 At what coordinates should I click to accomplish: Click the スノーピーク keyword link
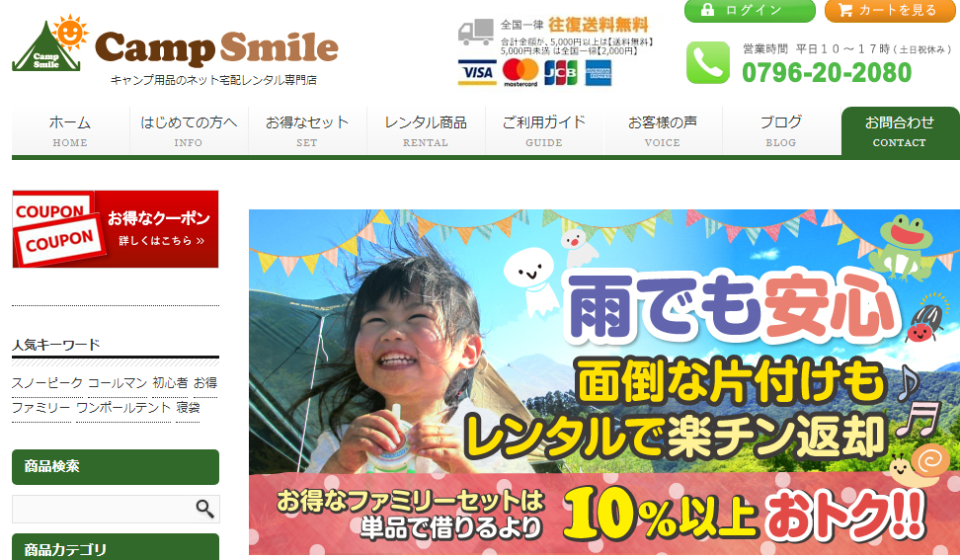click(x=47, y=383)
